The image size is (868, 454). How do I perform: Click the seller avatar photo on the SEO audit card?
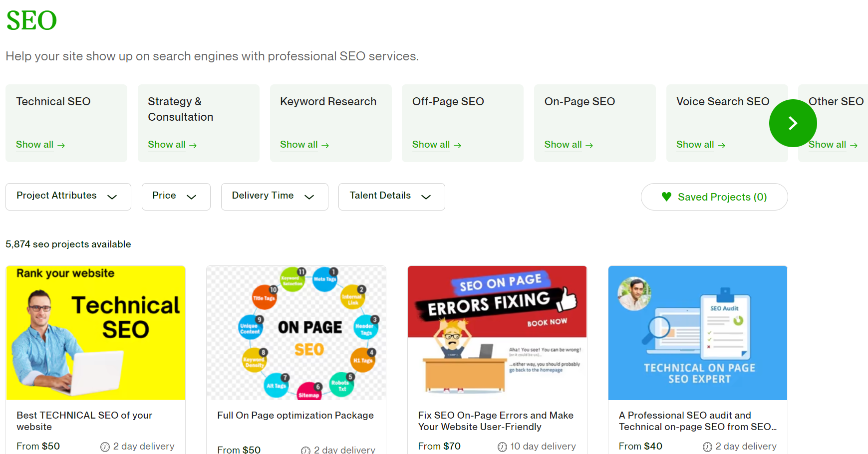pyautogui.click(x=634, y=294)
